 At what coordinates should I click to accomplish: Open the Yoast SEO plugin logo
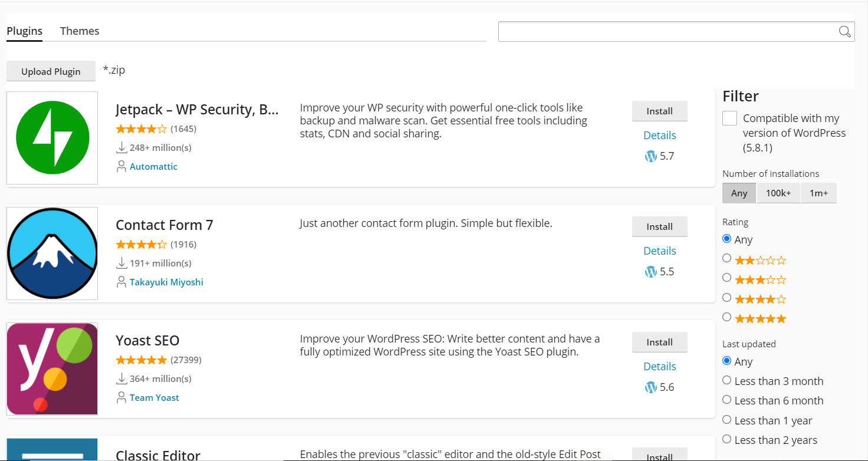pos(52,369)
